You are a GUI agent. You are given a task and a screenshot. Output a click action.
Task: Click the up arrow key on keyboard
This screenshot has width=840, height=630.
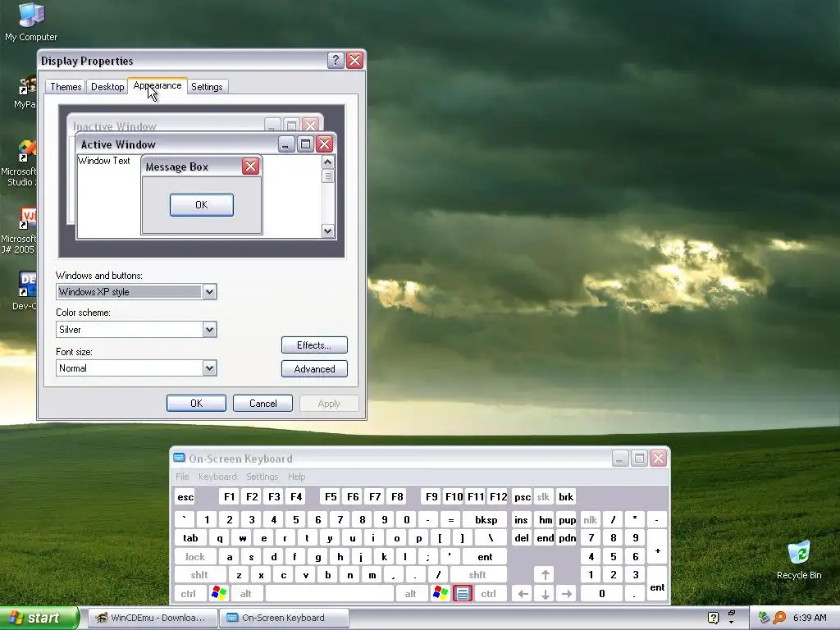click(545, 575)
